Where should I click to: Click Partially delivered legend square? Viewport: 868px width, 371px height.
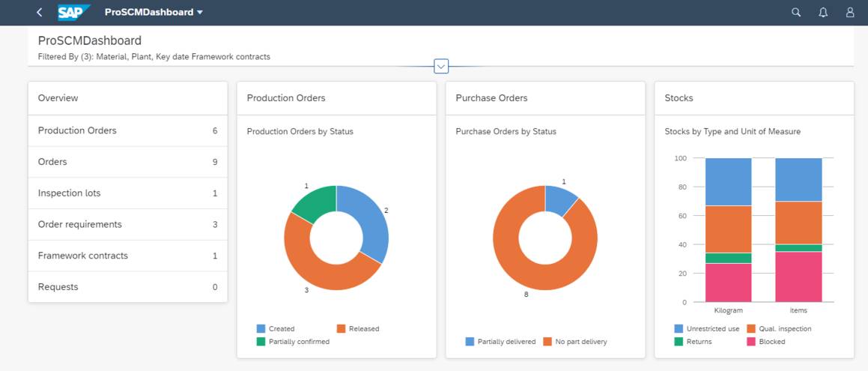tap(470, 342)
